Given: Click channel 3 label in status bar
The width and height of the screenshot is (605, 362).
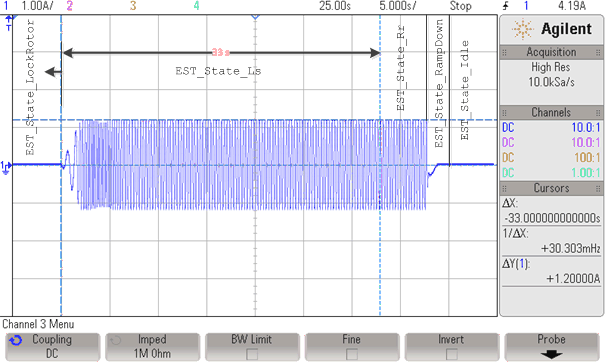Looking at the screenshot, I should (x=133, y=6).
